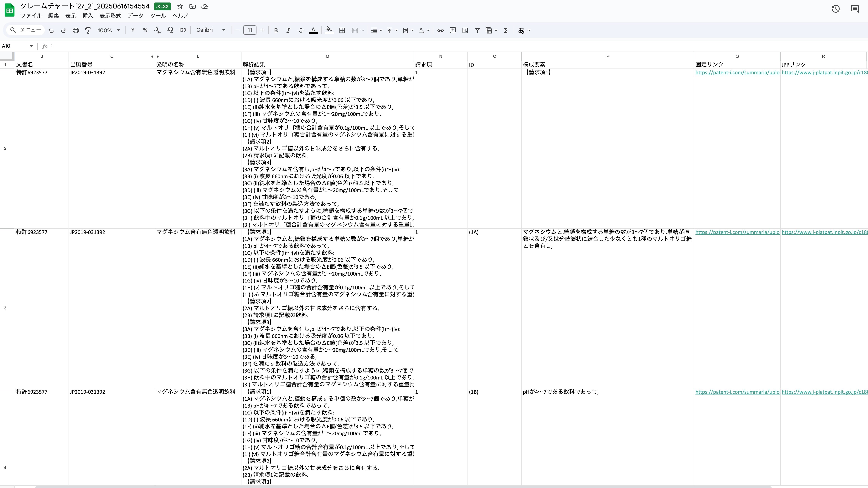Open the row 3 j-platpat JPP link

824,232
